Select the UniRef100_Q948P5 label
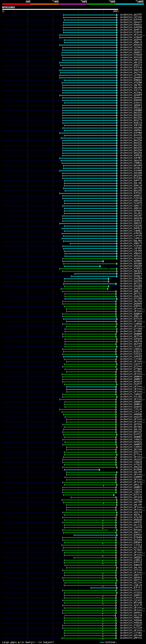This screenshot has width=146, height=644. click(131, 95)
